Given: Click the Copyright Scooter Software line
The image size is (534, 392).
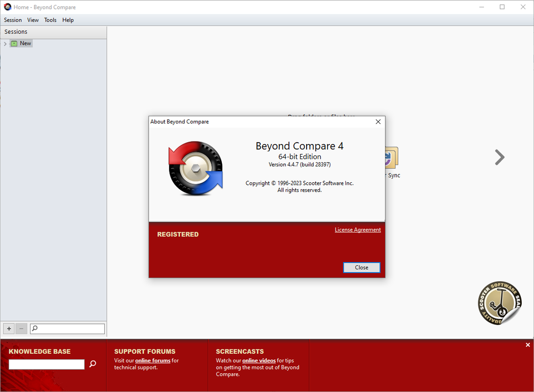Looking at the screenshot, I should [x=299, y=183].
